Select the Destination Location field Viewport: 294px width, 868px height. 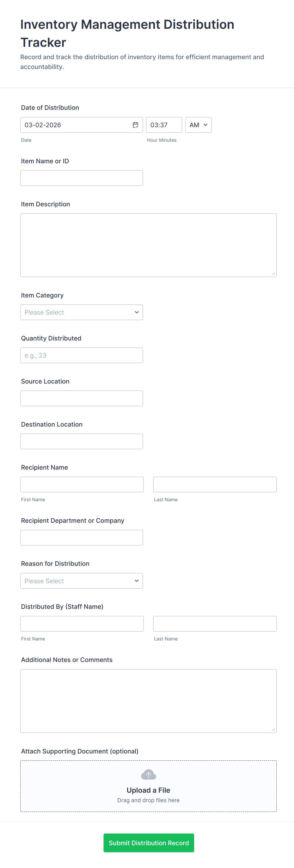point(82,441)
